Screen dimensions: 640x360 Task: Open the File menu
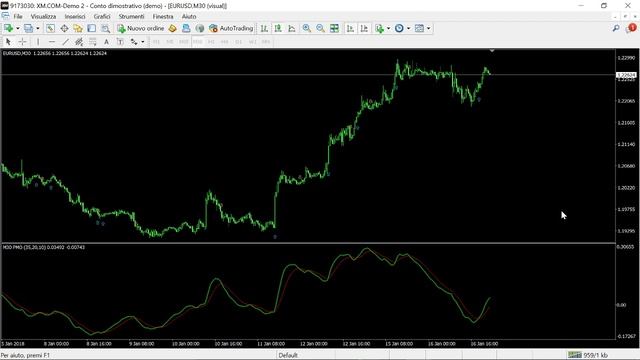pyautogui.click(x=18, y=16)
